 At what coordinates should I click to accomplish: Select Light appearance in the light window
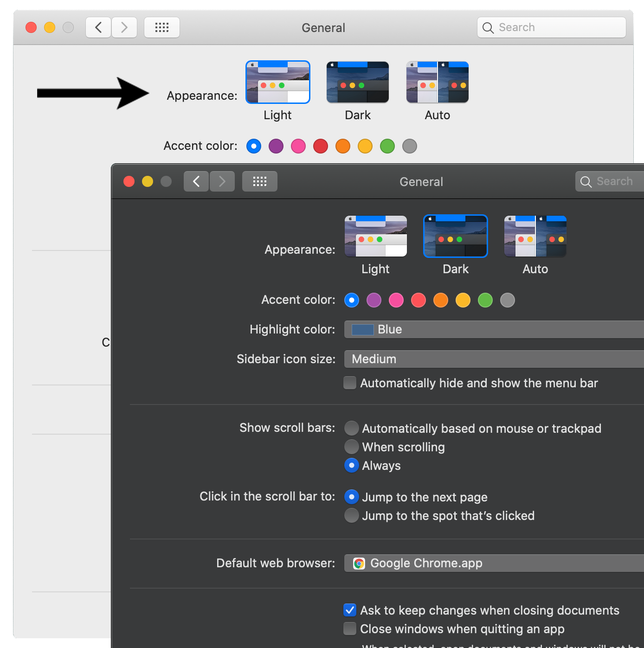(x=277, y=82)
